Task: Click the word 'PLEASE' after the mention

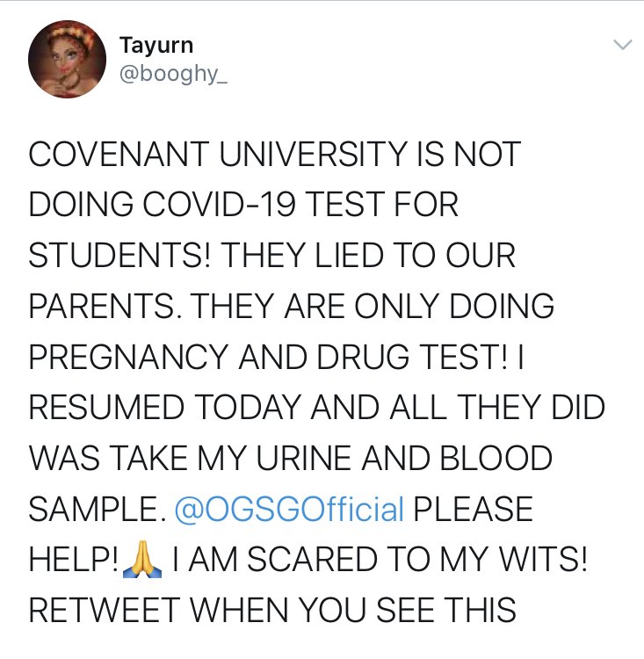Action: point(474,509)
